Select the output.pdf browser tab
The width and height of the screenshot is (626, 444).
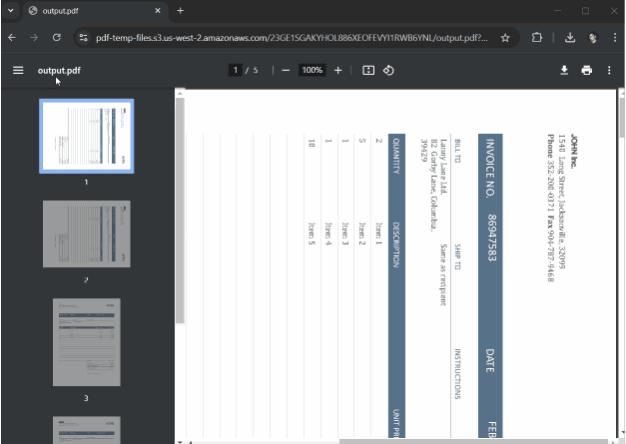pyautogui.click(x=90, y=11)
